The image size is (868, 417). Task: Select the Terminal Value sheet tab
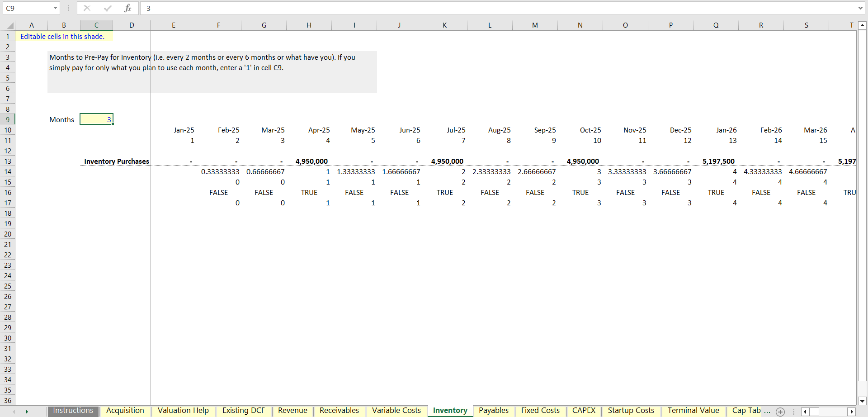click(693, 411)
